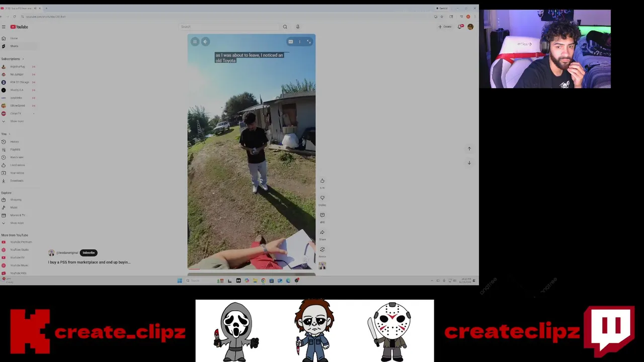
Task: Open YouTube notifications bell
Action: pyautogui.click(x=460, y=27)
